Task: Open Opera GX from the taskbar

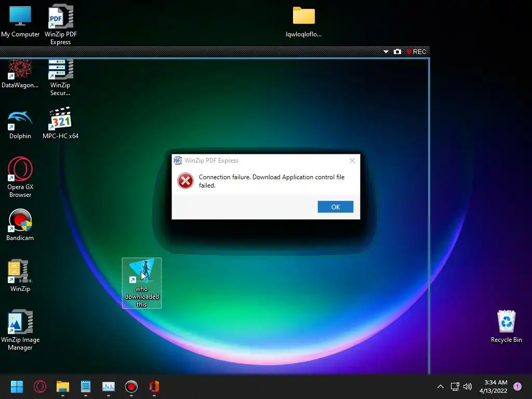Action: (40, 387)
